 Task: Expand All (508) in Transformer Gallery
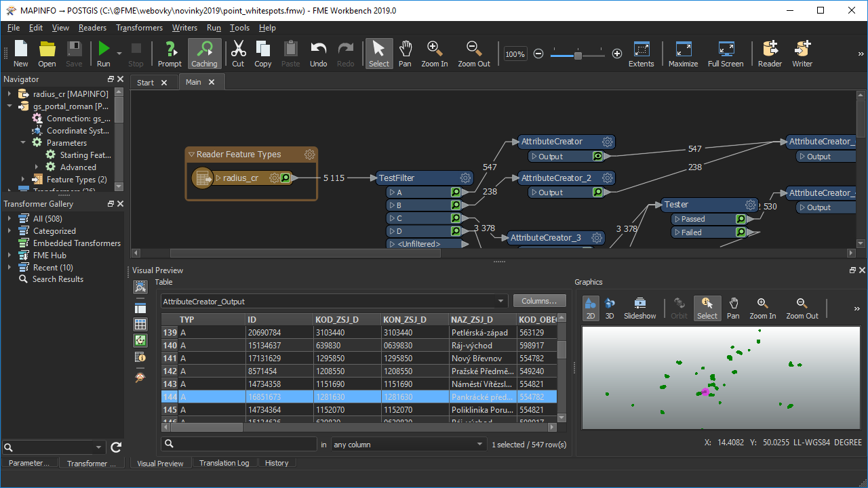9,219
